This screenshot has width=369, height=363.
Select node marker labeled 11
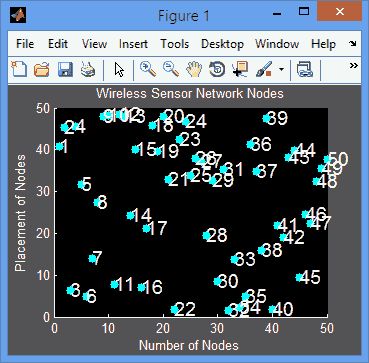(114, 285)
